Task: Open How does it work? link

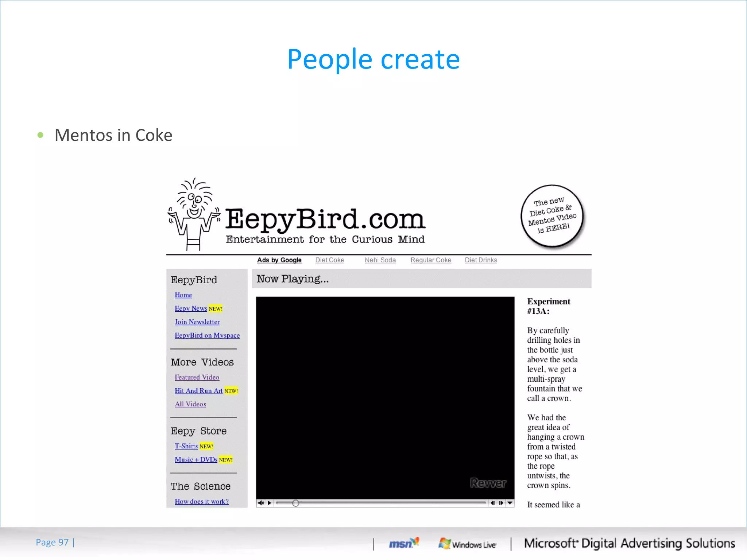Action: (202, 502)
